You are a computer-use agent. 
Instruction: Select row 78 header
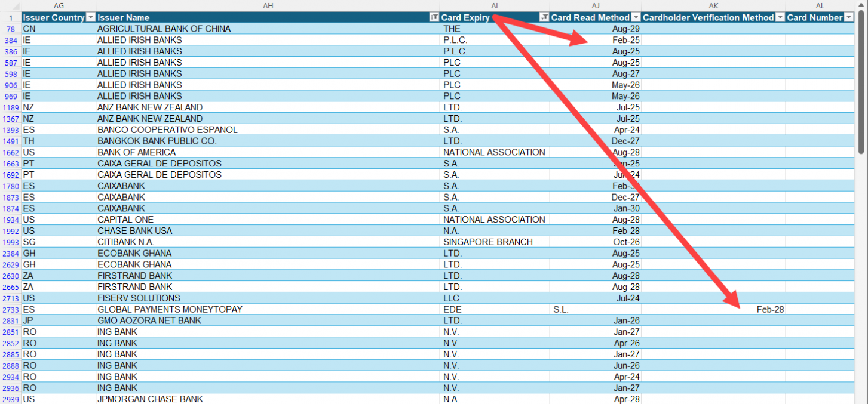point(11,29)
